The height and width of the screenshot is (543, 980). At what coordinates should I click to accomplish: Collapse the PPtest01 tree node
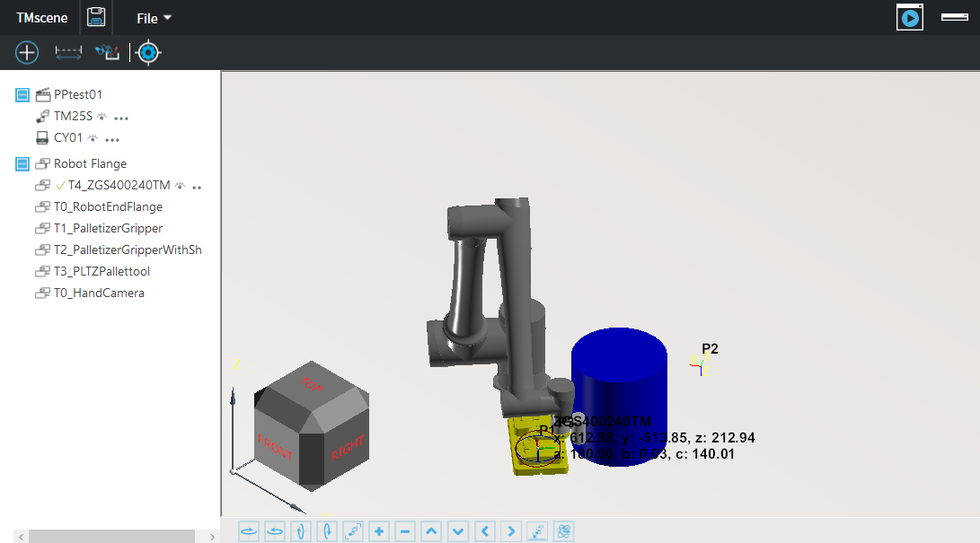(22, 95)
